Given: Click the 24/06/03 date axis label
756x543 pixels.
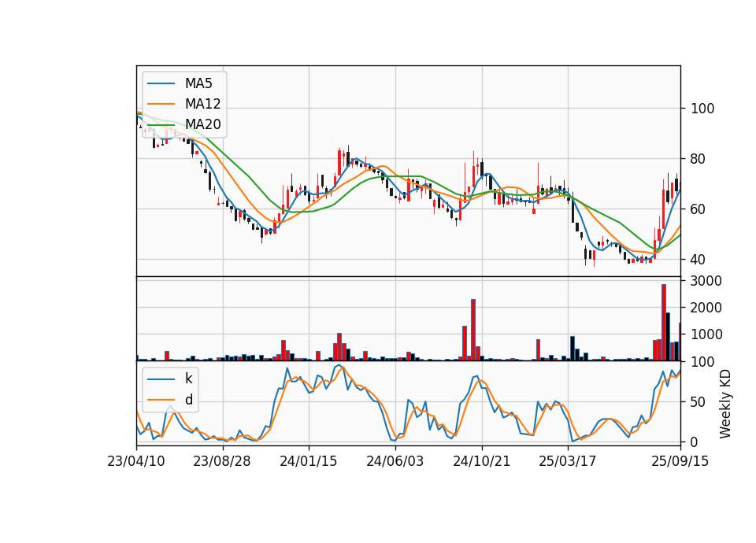Looking at the screenshot, I should [395, 461].
